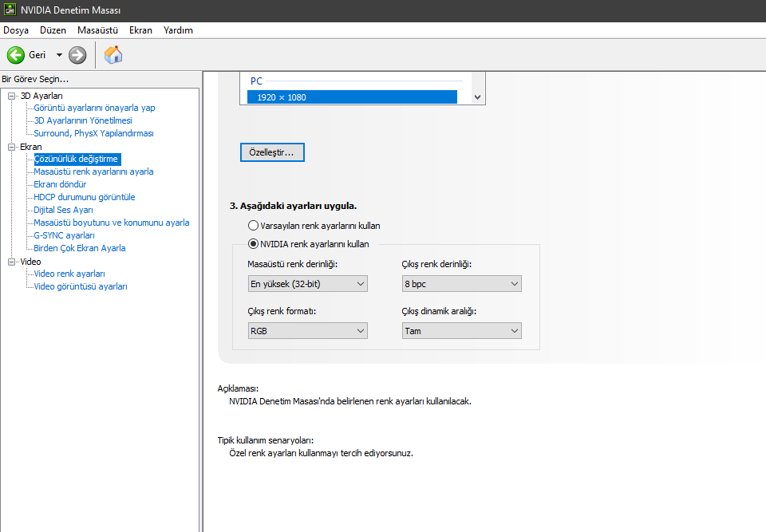Image resolution: width=766 pixels, height=532 pixels.
Task: Open the Düzen menu
Action: [53, 30]
